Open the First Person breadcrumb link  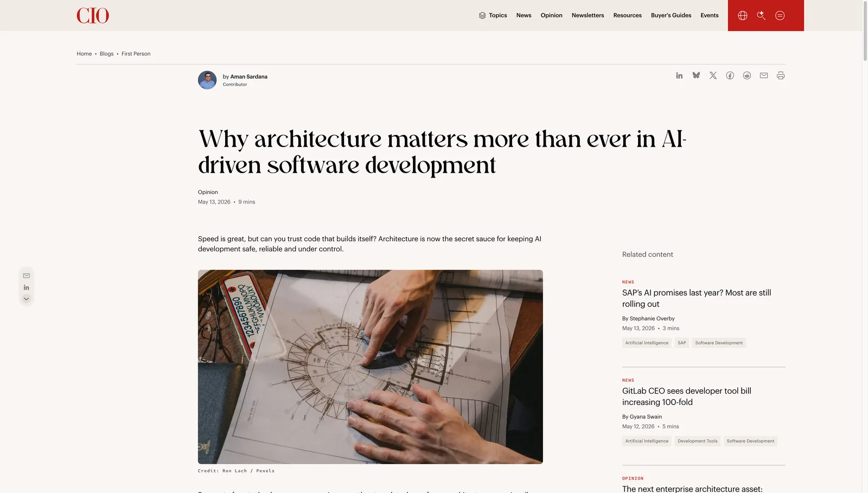136,54
